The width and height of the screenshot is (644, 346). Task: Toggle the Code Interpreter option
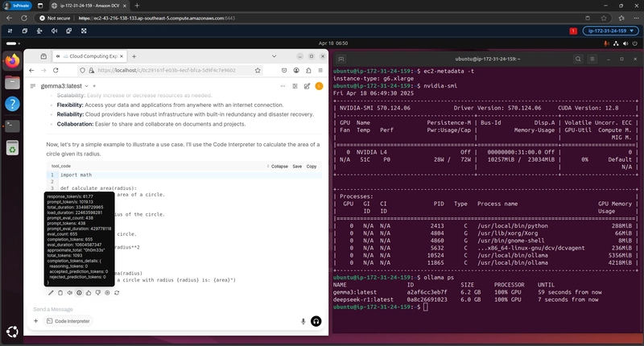pos(68,321)
